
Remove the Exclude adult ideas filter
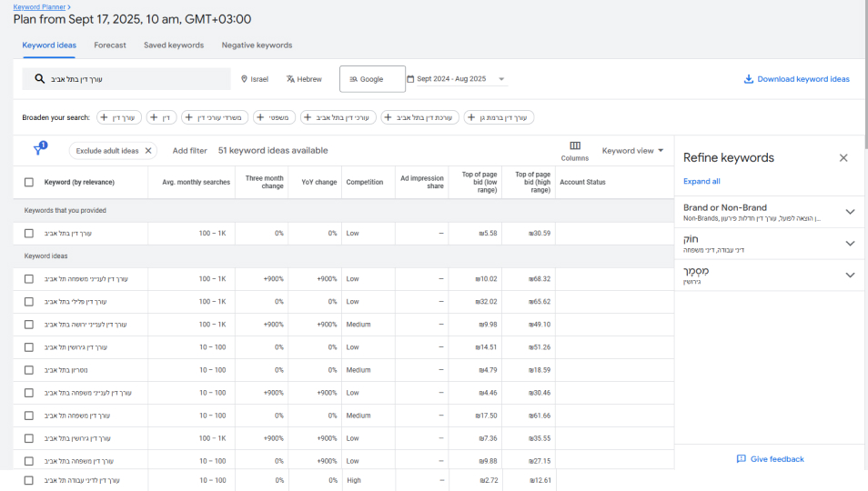(x=148, y=151)
